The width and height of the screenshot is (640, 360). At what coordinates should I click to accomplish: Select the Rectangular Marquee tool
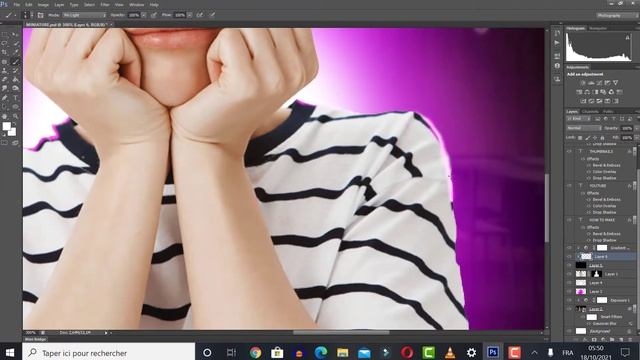(x=5, y=35)
